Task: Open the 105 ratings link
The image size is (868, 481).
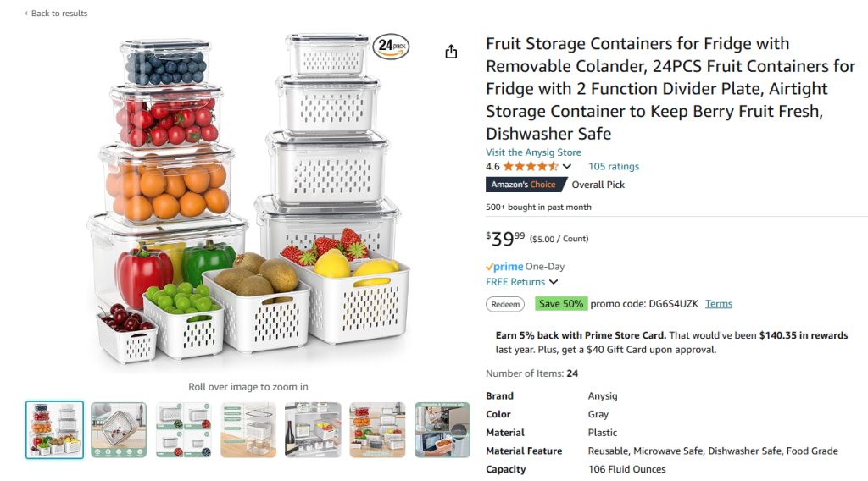Action: coord(614,167)
